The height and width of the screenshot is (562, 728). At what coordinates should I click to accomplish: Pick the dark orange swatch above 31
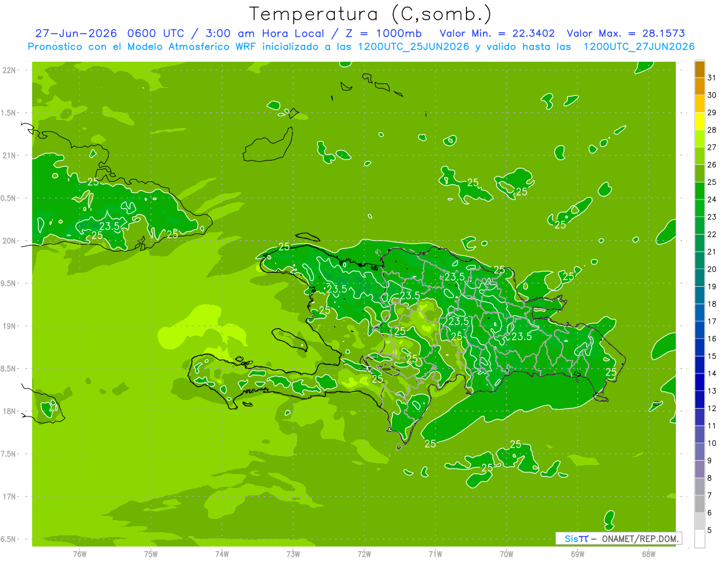(x=699, y=69)
